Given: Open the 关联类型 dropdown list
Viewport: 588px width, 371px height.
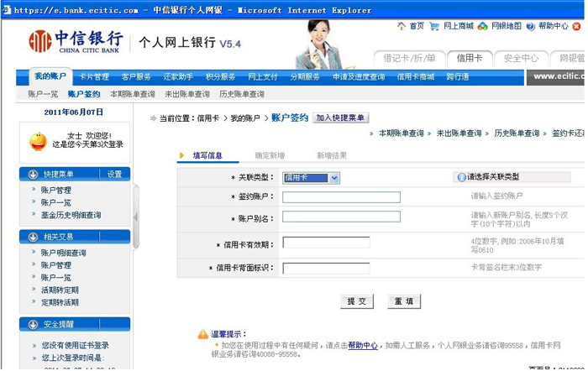Looking at the screenshot, I should [x=334, y=177].
